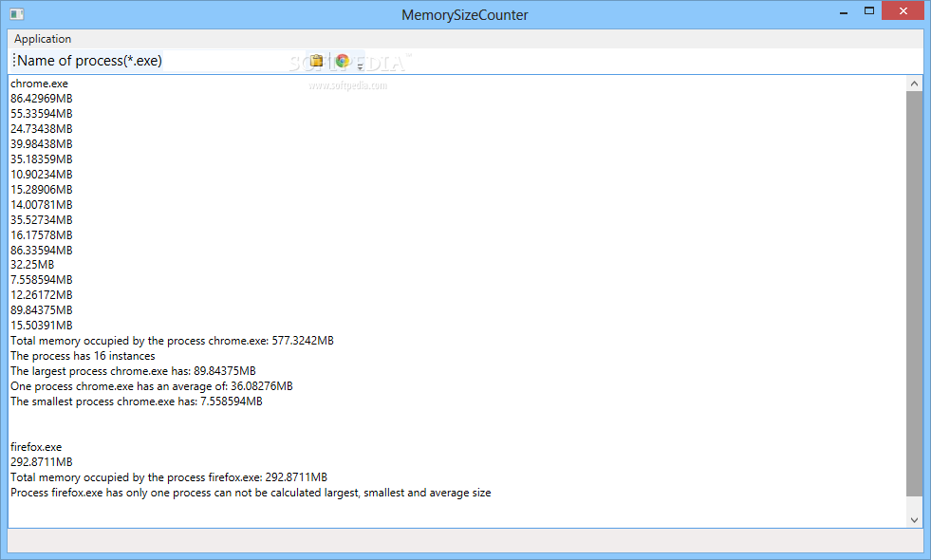This screenshot has height=560, width=931.
Task: Click 'Process firefox.exe has only one process' line
Action: pos(251,493)
